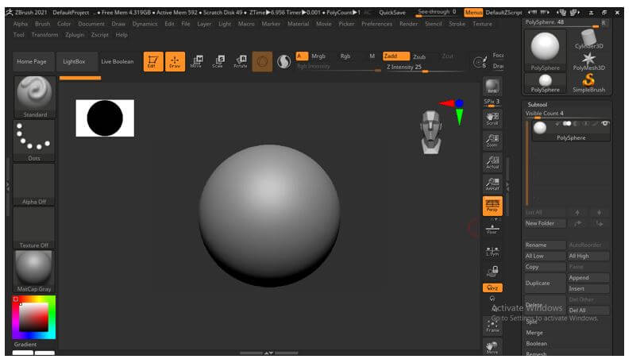
Task: Click the Move view icon on right shelf
Action: (492, 347)
